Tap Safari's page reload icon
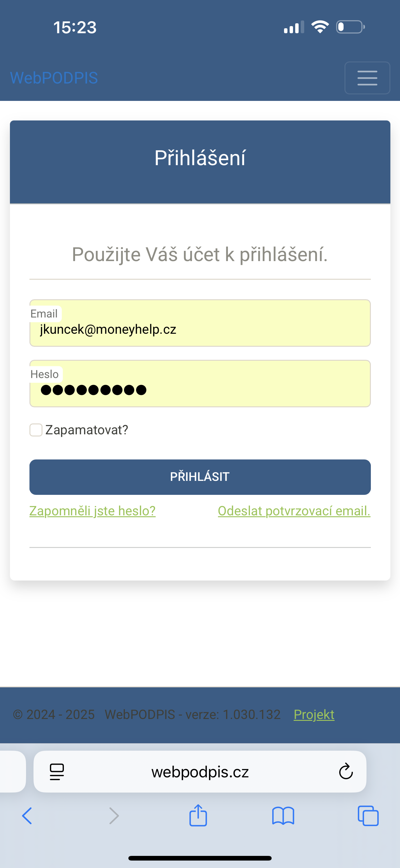This screenshot has height=868, width=400. [x=346, y=771]
